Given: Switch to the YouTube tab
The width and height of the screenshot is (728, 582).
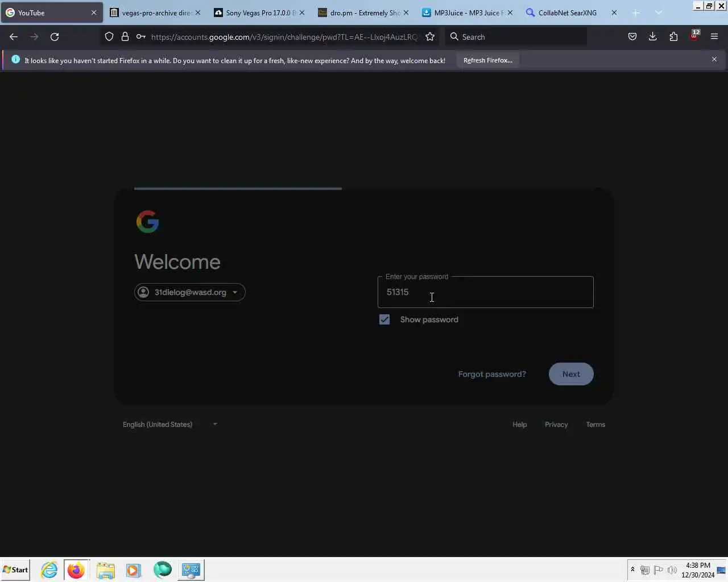Looking at the screenshot, I should click(x=51, y=13).
